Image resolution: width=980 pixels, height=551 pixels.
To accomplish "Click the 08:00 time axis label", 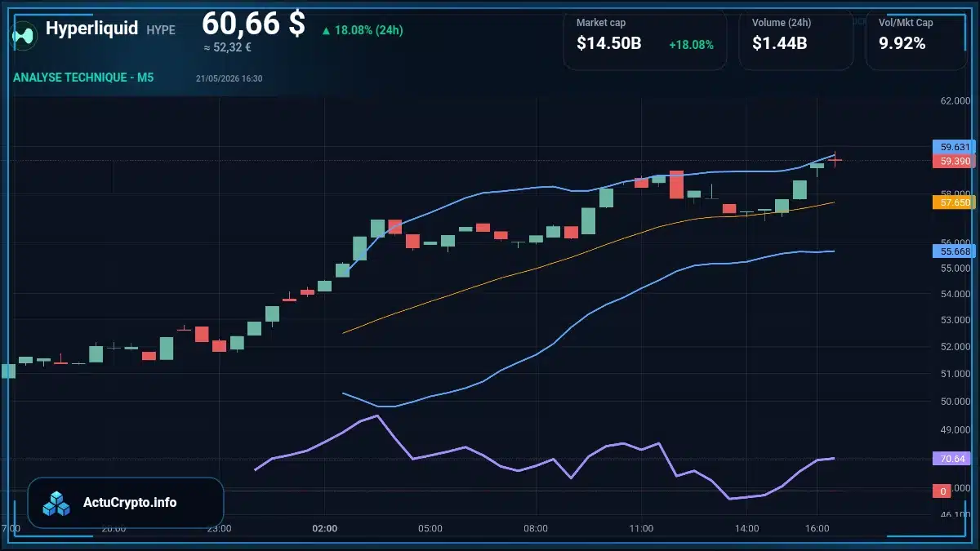I will point(536,529).
